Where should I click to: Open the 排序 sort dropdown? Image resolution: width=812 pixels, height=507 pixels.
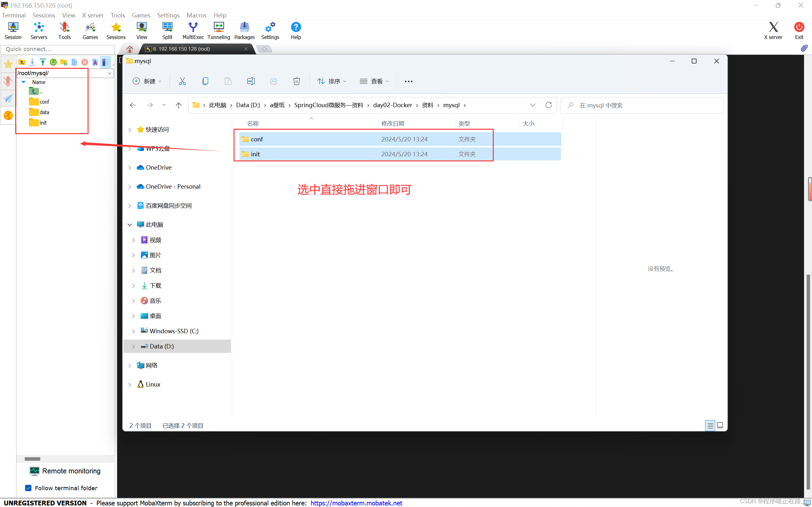(x=332, y=81)
